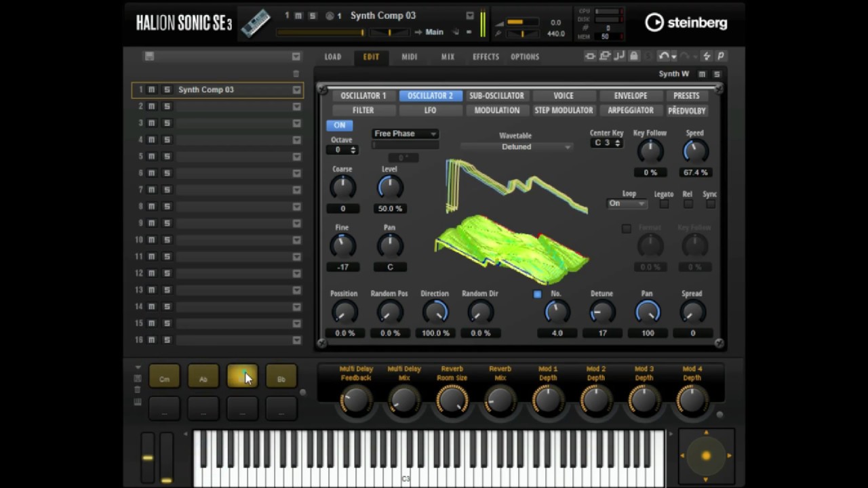
Task: Mute slot 1 Synth Comp 03
Action: [151, 89]
